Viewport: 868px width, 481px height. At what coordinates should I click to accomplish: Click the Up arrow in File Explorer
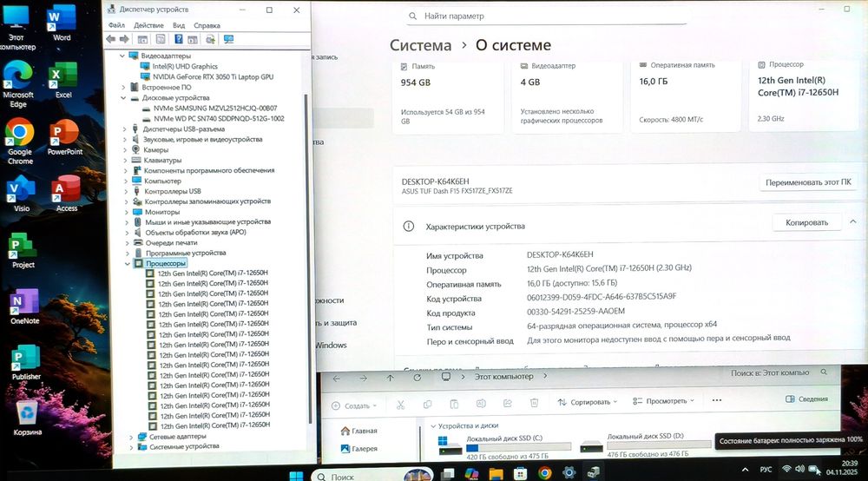pos(391,378)
